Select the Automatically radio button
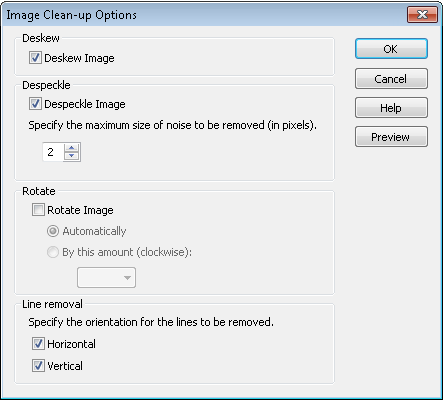The image size is (443, 400). click(x=53, y=231)
